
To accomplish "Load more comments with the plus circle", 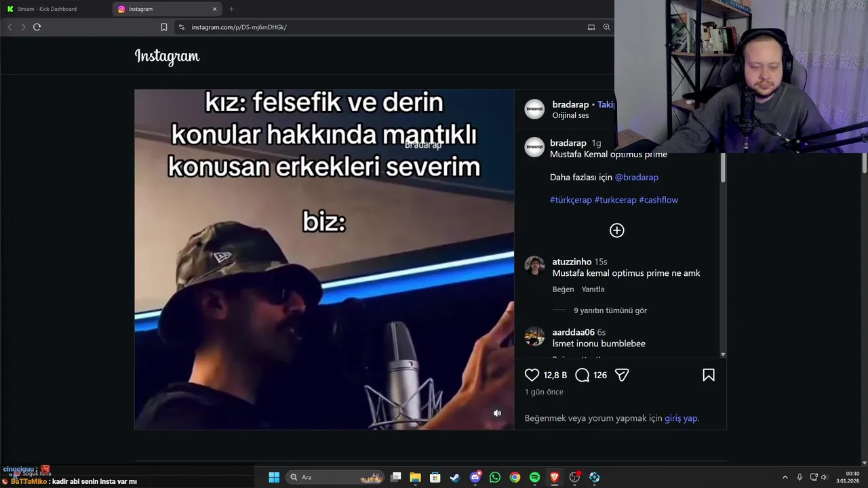I will pyautogui.click(x=616, y=230).
